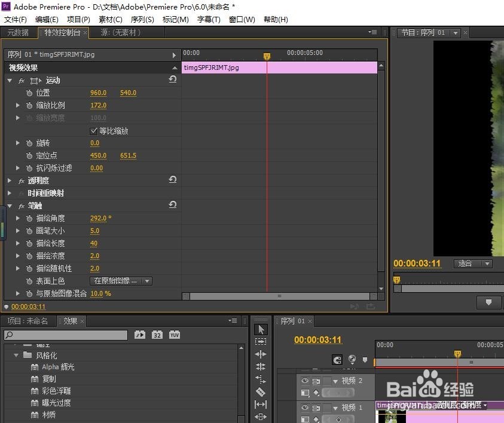Select the Razor tool
Viewport: 504px width, 423px height.
click(261, 392)
